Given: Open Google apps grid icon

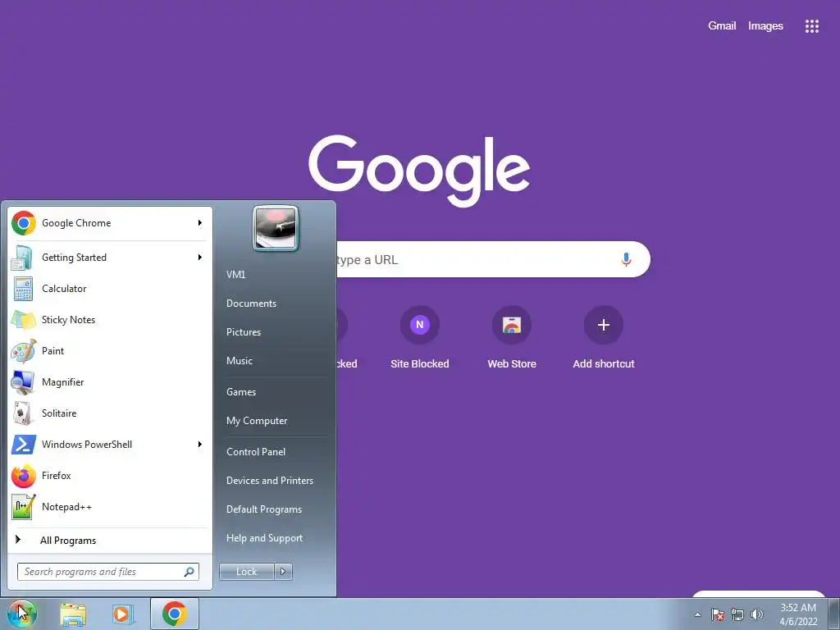Looking at the screenshot, I should tap(811, 26).
